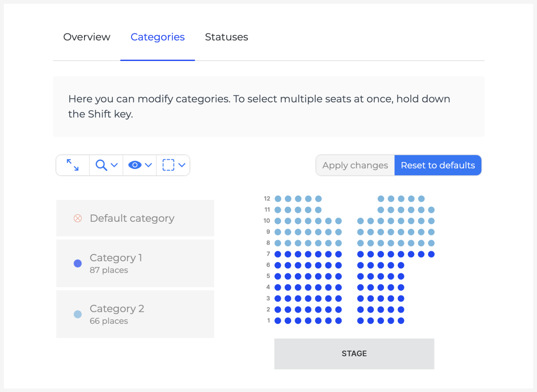Click the Category 1 blue color dot
The height and width of the screenshot is (392, 537).
pyautogui.click(x=77, y=263)
